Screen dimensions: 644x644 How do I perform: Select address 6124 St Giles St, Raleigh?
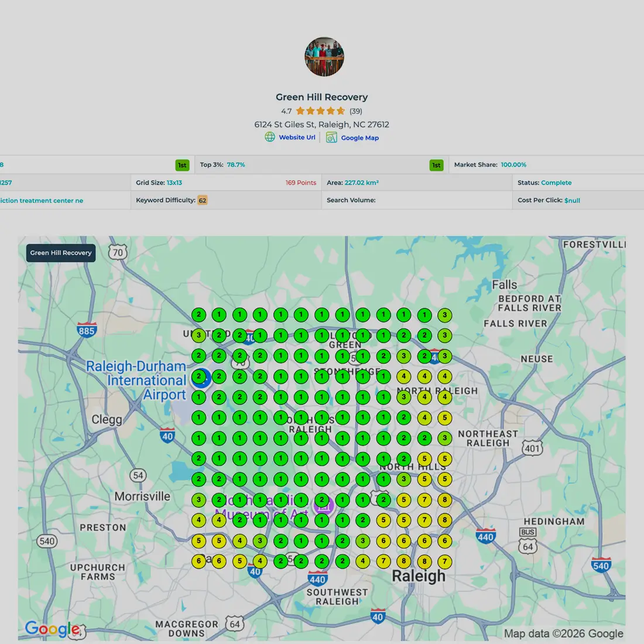click(321, 125)
